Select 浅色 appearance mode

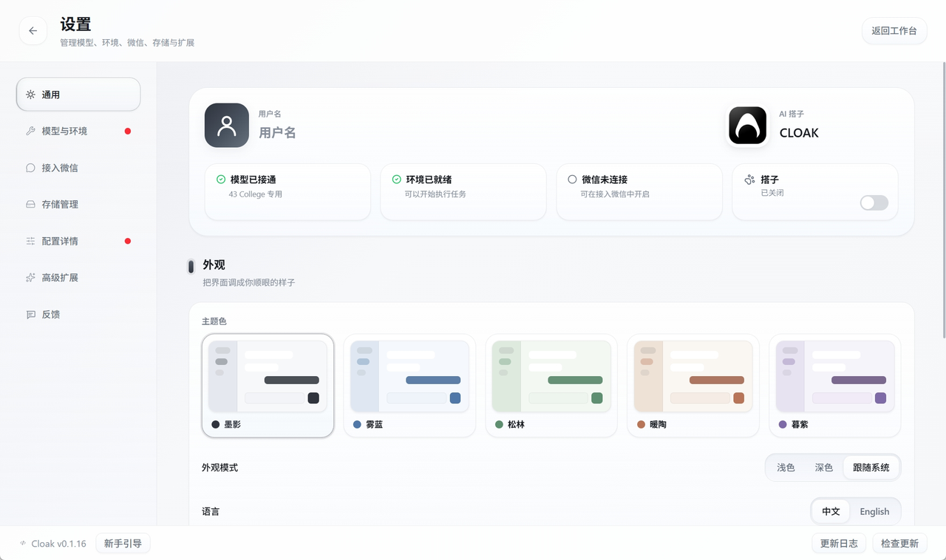coord(786,468)
